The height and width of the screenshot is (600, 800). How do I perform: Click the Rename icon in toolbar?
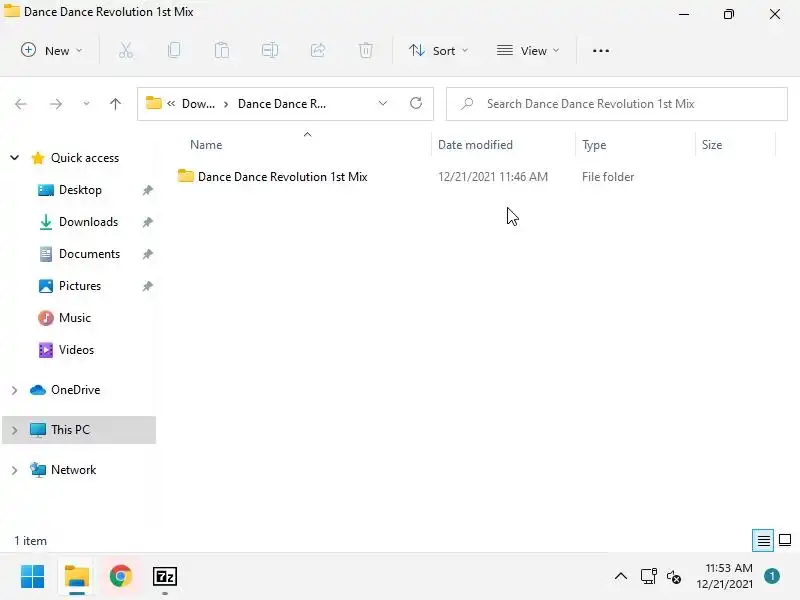[x=270, y=51]
